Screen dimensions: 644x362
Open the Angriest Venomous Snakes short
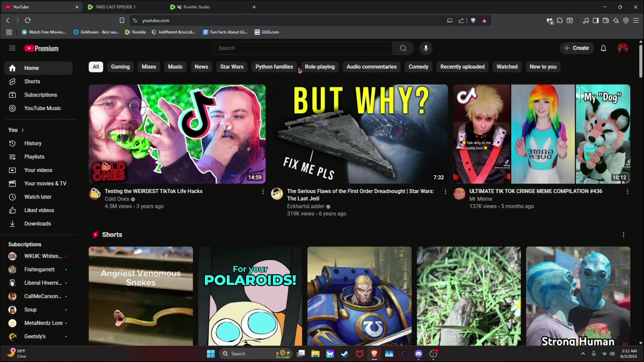click(141, 296)
